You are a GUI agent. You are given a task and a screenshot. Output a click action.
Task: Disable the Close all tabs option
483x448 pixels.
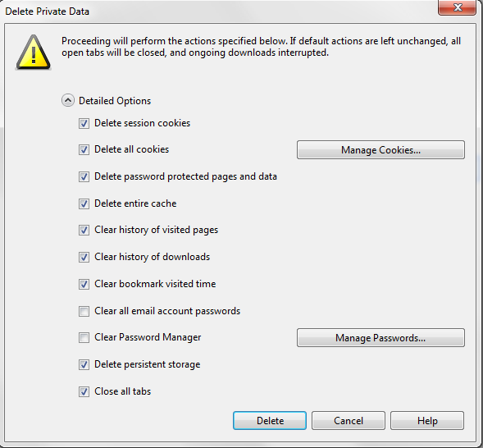pyautogui.click(x=84, y=391)
